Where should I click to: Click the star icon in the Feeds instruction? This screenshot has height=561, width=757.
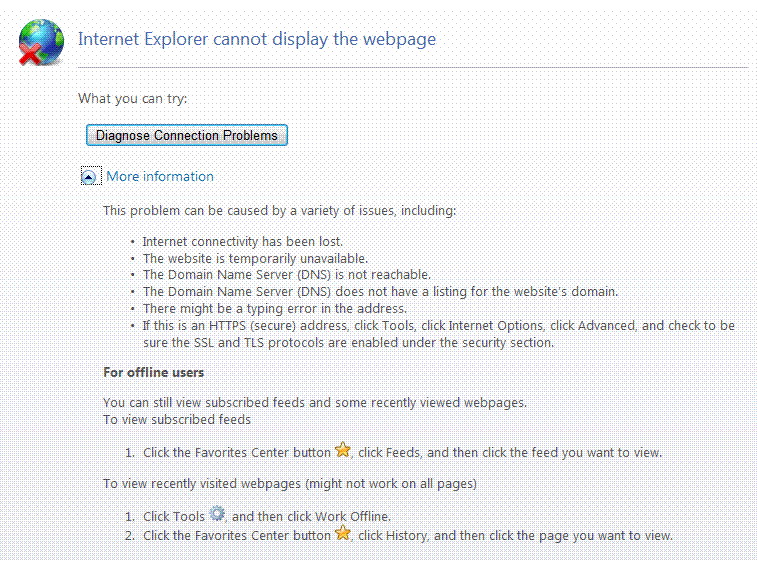(343, 451)
